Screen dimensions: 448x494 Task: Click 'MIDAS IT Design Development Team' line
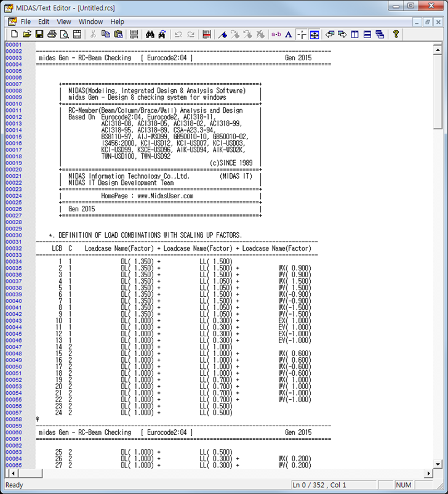pos(121,183)
